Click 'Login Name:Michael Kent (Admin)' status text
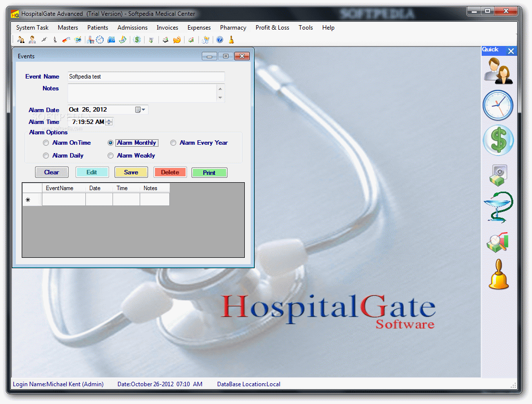The width and height of the screenshot is (532, 404). [x=58, y=384]
